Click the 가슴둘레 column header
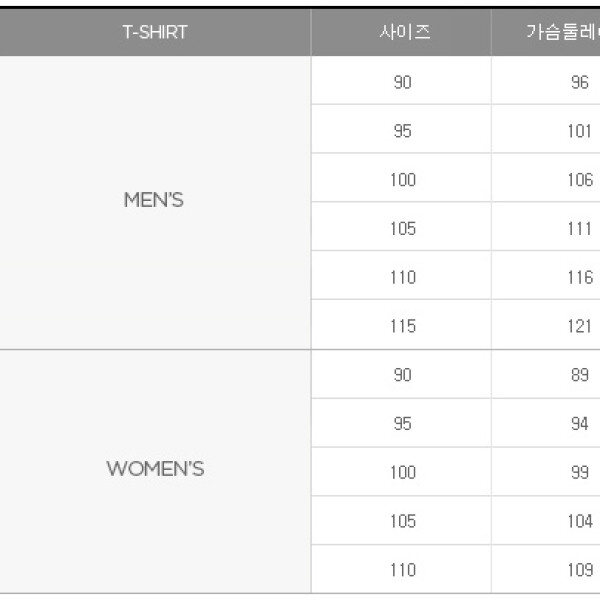This screenshot has height=600, width=600. tap(562, 32)
